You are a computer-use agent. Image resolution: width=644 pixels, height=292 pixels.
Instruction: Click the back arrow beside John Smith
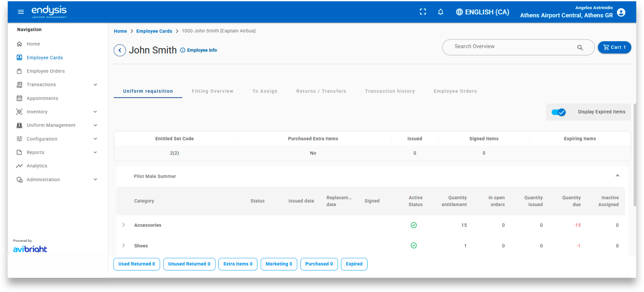120,50
